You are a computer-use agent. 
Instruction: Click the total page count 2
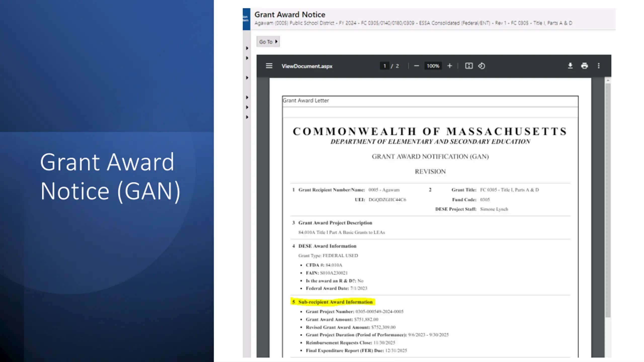(x=397, y=66)
